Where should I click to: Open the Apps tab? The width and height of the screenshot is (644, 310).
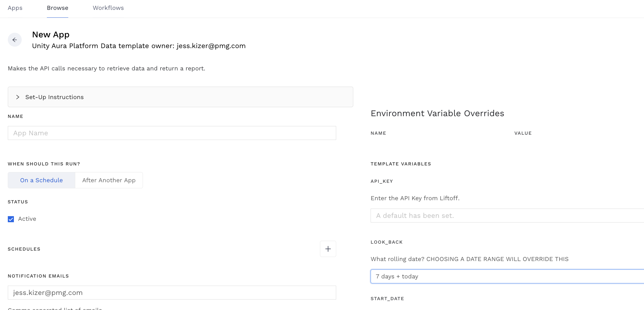15,8
